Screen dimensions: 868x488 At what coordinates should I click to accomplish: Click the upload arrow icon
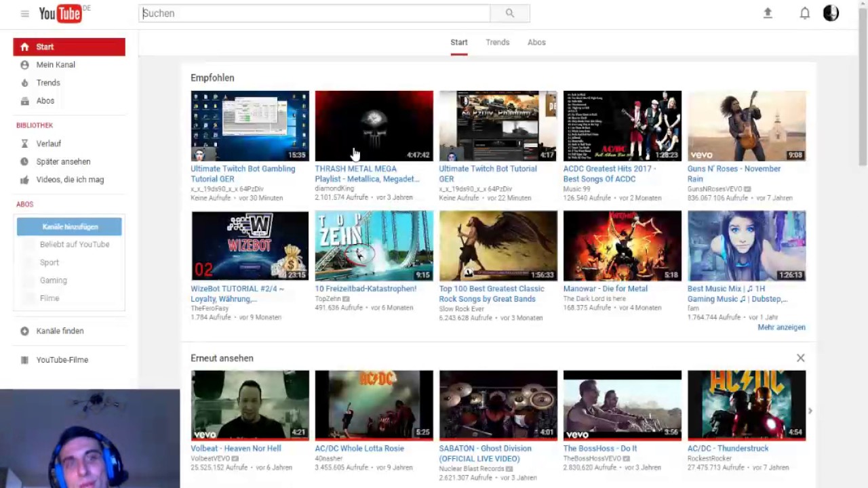[768, 13]
